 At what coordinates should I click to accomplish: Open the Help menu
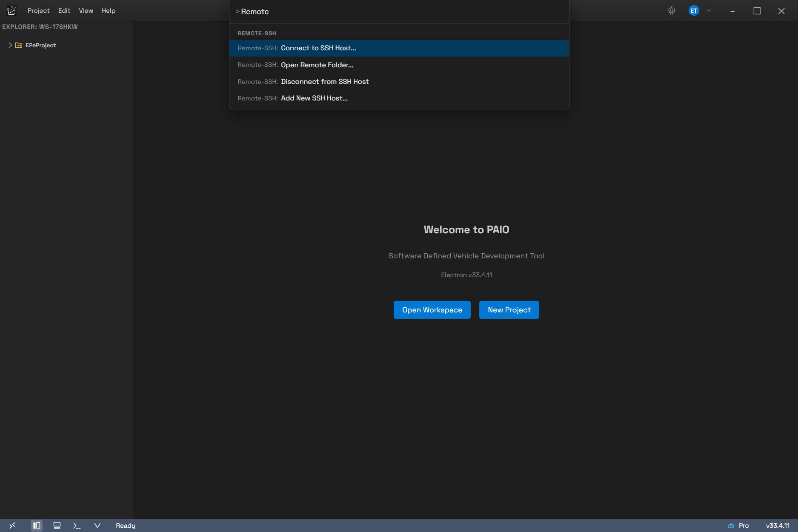click(109, 11)
